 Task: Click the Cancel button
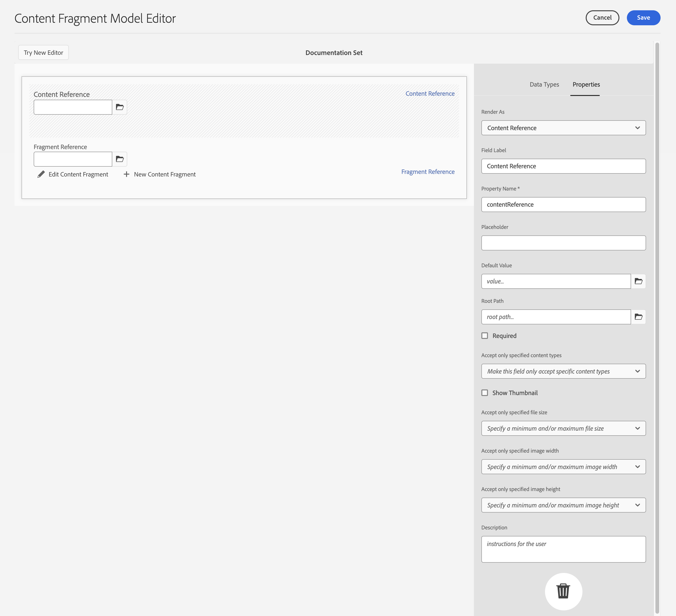(602, 18)
